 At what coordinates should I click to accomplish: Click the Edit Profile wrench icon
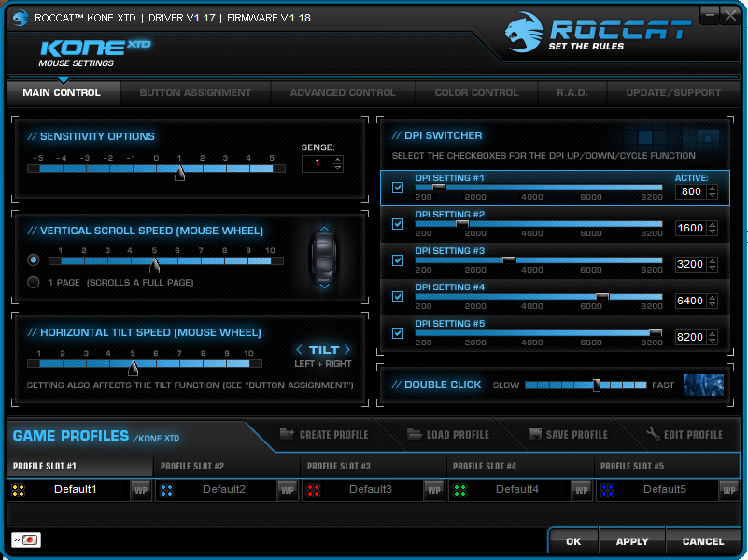(653, 434)
